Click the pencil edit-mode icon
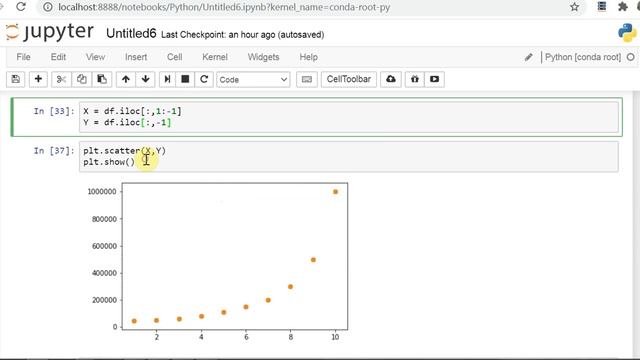 (529, 57)
